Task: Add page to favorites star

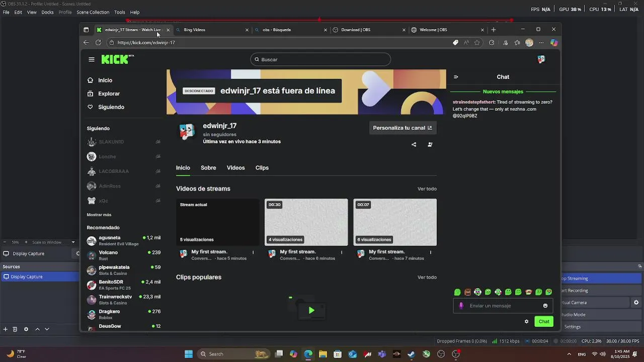Action: (x=477, y=43)
